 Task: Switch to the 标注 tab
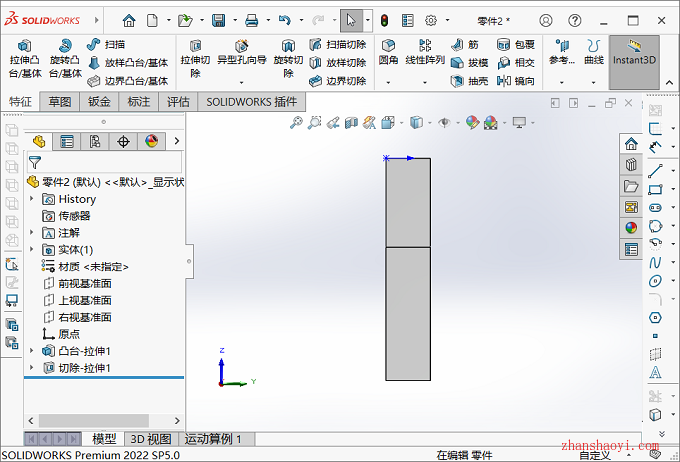139,102
